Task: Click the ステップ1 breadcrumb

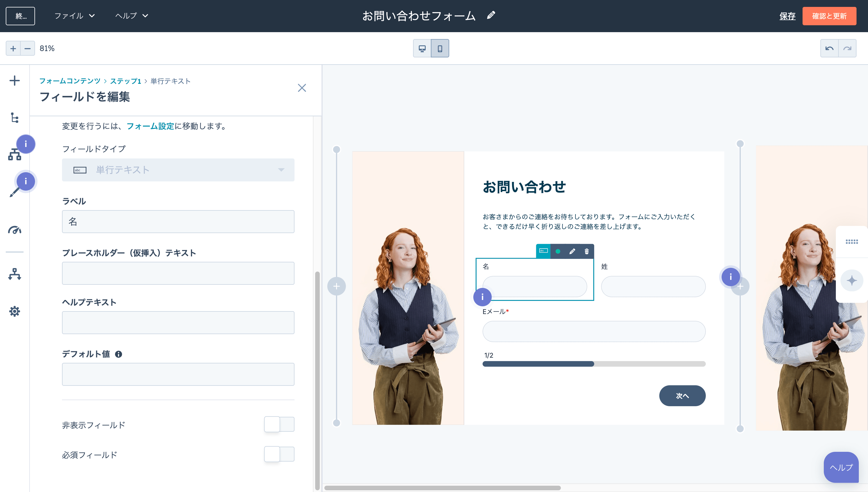Action: [x=125, y=81]
